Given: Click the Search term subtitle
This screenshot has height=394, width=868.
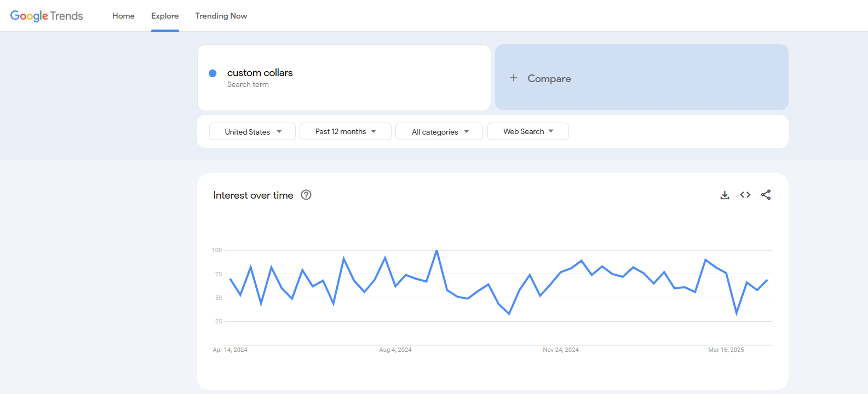Looking at the screenshot, I should [x=248, y=84].
